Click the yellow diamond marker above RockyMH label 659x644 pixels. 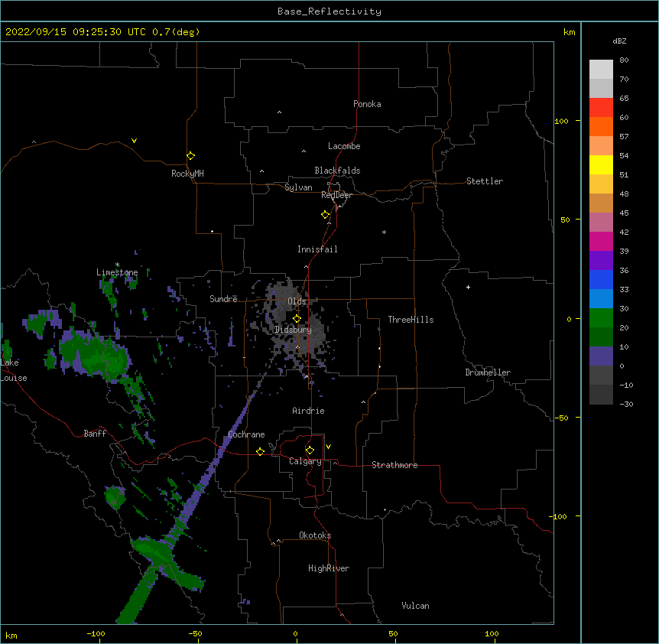pyautogui.click(x=190, y=156)
